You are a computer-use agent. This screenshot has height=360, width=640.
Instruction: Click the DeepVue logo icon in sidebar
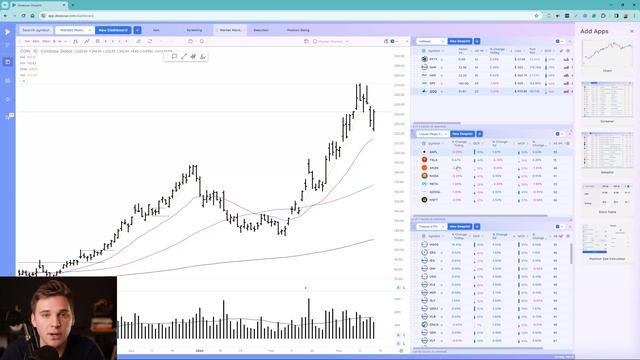[7, 31]
